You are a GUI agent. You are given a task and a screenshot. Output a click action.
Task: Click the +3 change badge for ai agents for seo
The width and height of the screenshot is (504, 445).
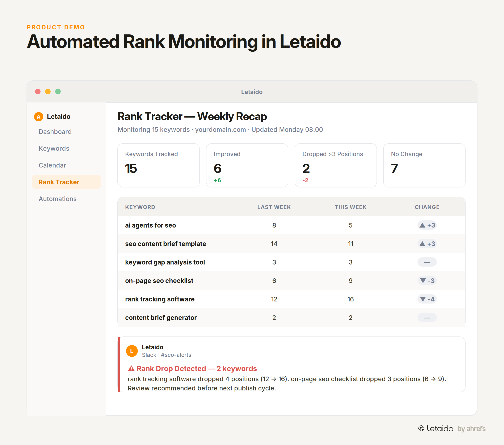427,225
